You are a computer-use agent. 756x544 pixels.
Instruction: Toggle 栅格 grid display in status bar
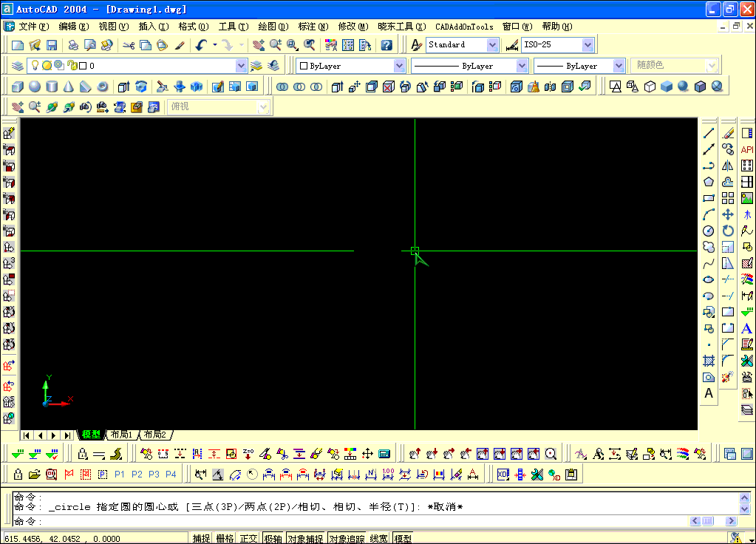[225, 539]
